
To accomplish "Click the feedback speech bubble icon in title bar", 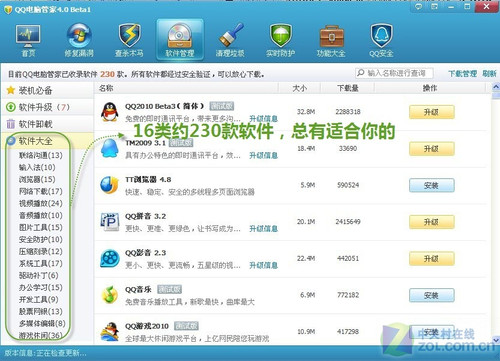I will coord(418,6).
